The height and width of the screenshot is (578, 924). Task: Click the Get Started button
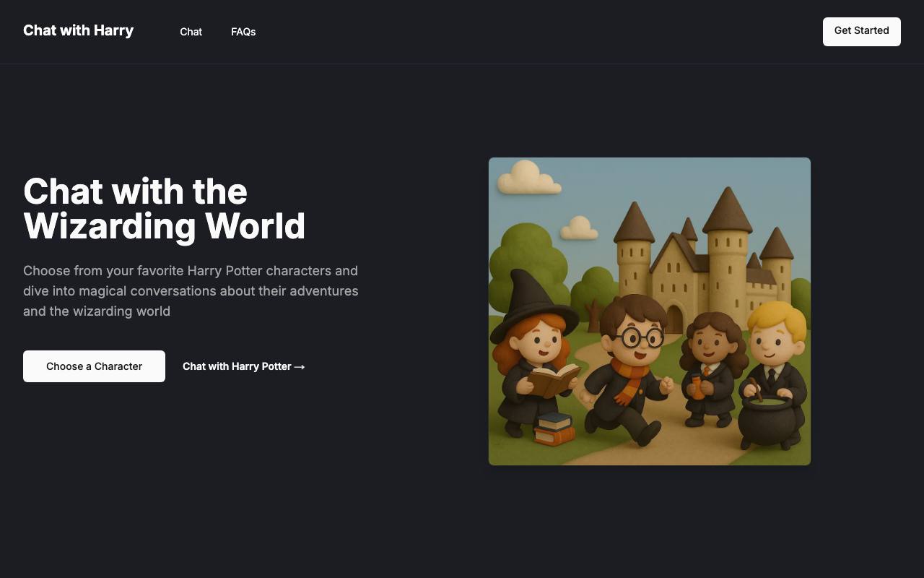click(861, 31)
